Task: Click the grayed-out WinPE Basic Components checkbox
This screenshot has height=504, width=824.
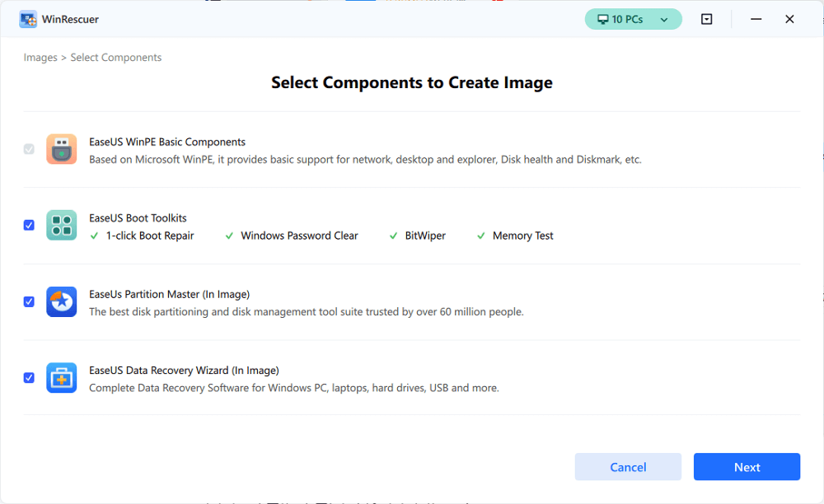Action: click(29, 149)
